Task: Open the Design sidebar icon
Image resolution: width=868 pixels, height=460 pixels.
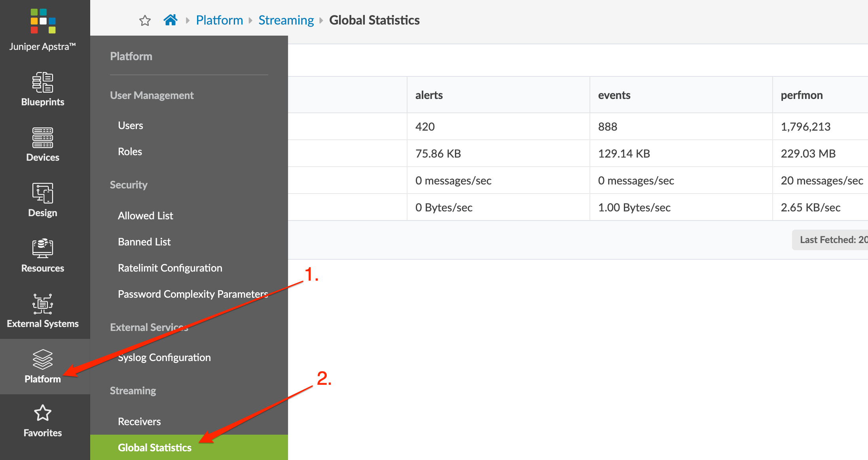Action: click(43, 193)
